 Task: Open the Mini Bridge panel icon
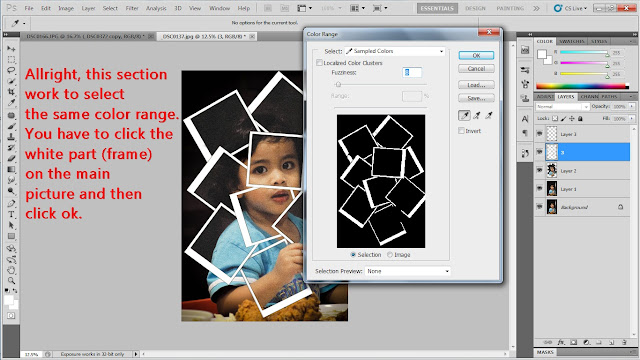(525, 50)
